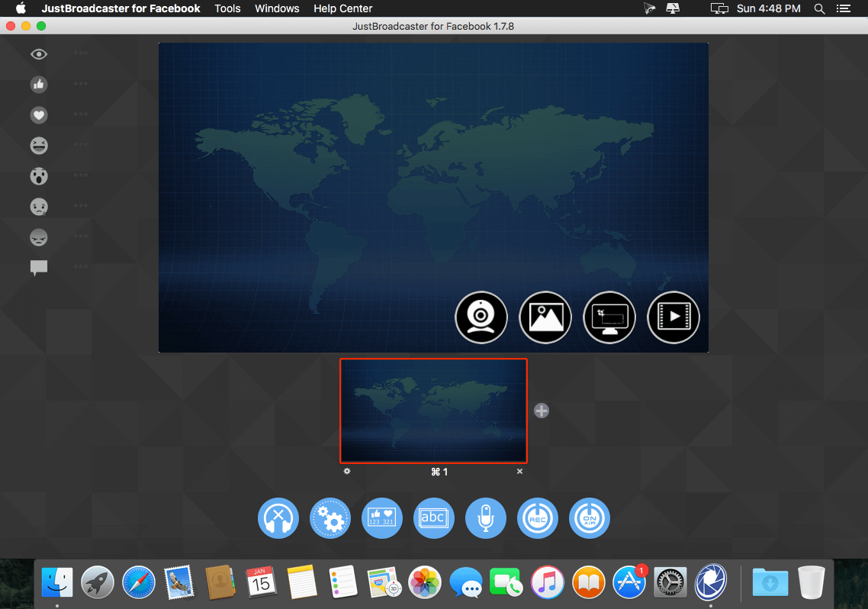Screen dimensions: 868x609
Task: Remove scene 1 with the x
Action: 519,471
